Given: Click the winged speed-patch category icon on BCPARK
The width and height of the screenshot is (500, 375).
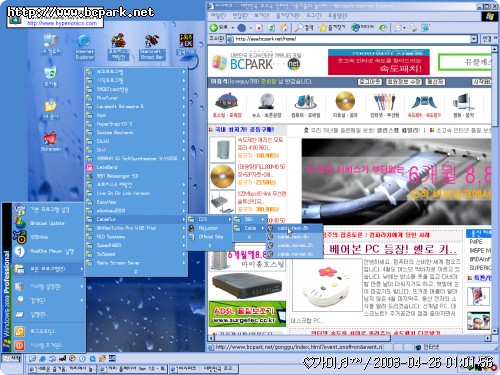Looking at the screenshot, I should pyautogui.click(x=424, y=102).
